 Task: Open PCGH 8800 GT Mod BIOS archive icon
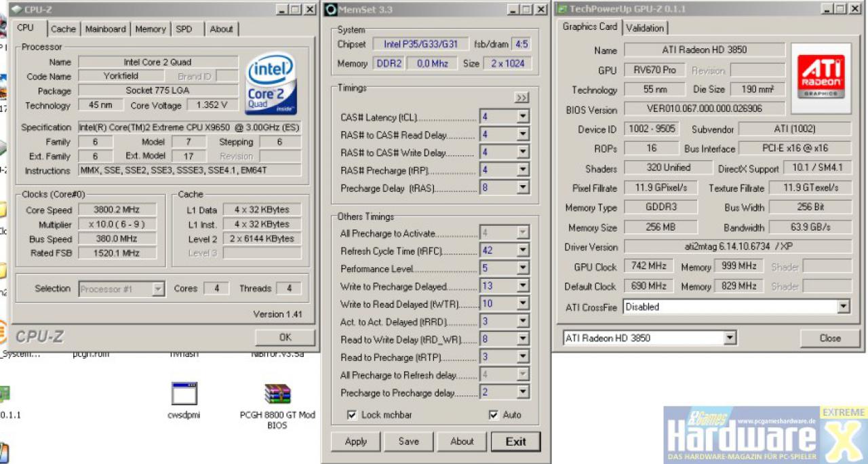pyautogui.click(x=277, y=406)
